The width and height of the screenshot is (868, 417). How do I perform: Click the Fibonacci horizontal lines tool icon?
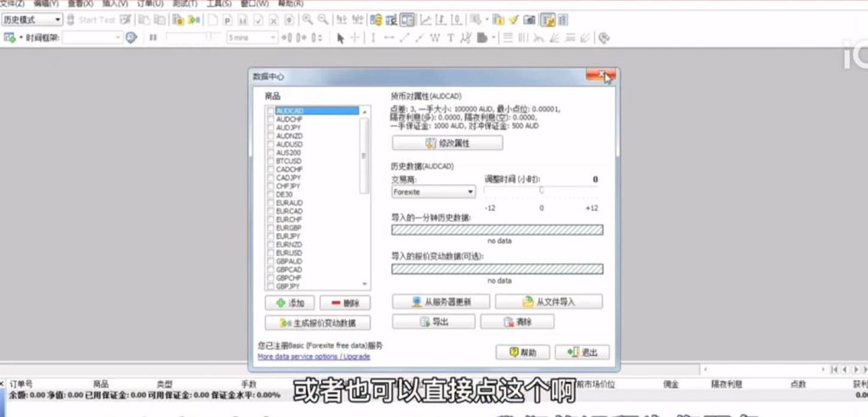[507, 37]
